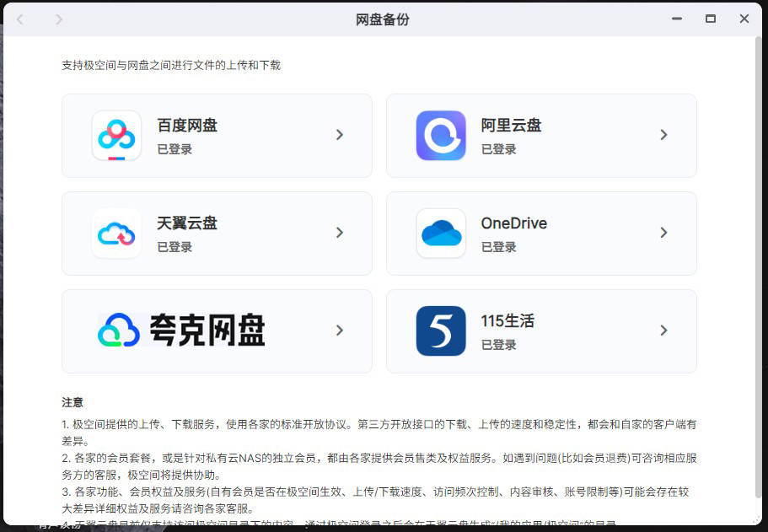768x532 pixels.
Task: Click the 网盘备份 window title
Action: [x=383, y=19]
